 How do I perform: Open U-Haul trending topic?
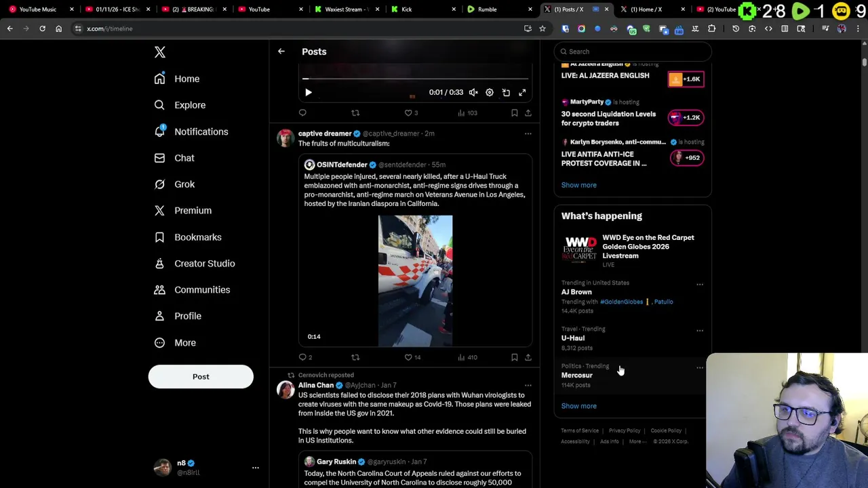pos(573,338)
